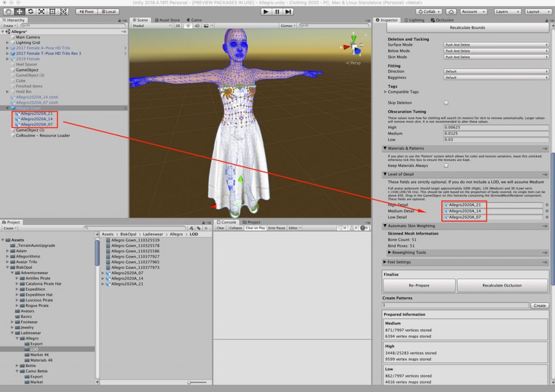This screenshot has width=555, height=392.
Task: Click the Re-Prepare button
Action: [419, 285]
